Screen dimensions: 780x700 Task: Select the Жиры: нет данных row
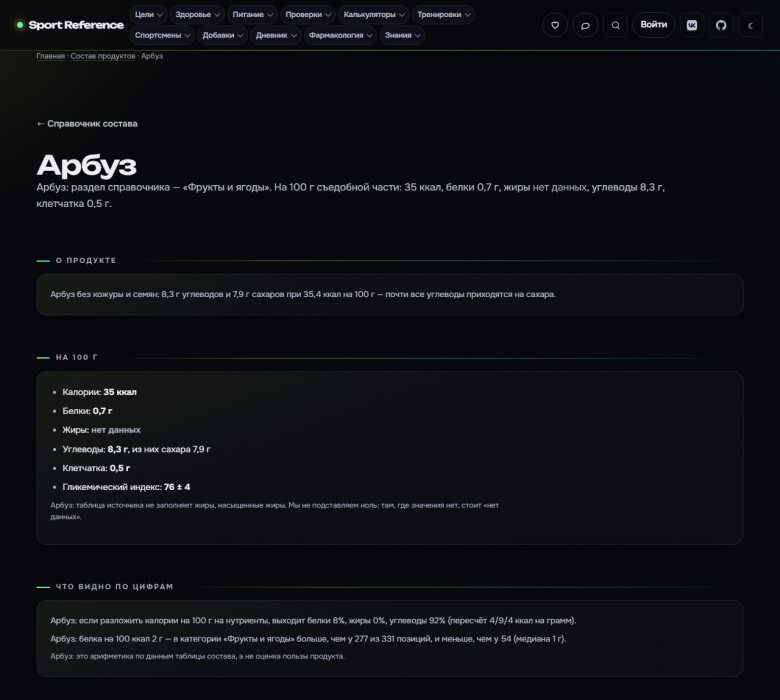[101, 430]
